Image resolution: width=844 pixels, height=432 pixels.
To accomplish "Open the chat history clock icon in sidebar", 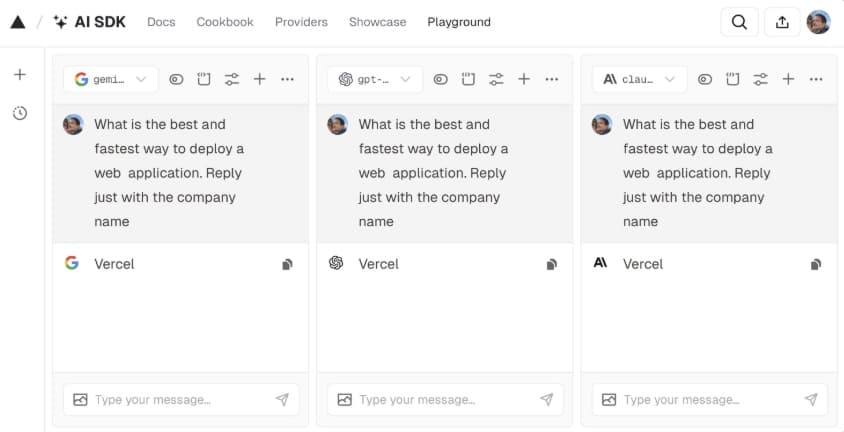I will [x=20, y=113].
